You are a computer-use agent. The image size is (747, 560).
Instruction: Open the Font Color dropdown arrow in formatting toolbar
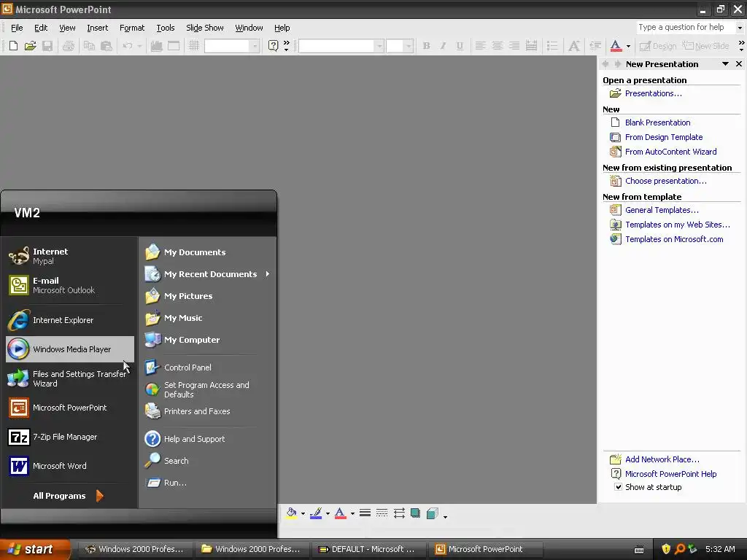pos(628,46)
